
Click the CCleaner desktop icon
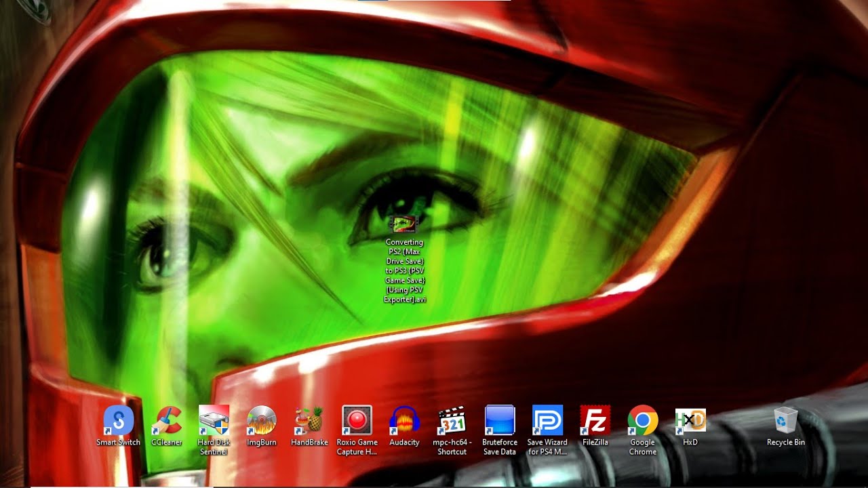[166, 421]
